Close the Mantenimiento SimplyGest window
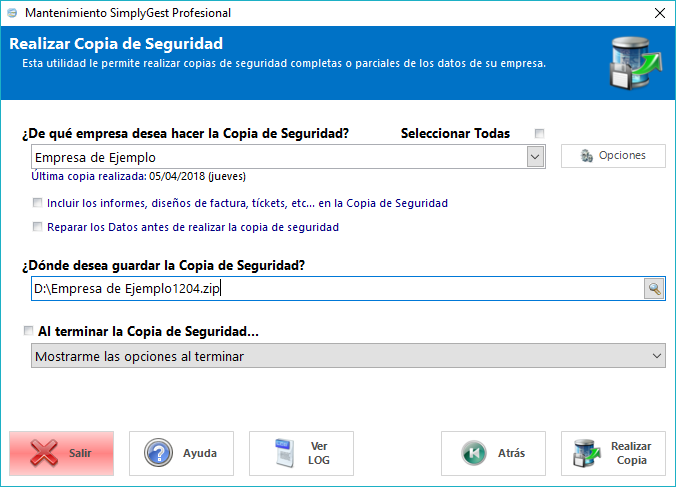The image size is (676, 487). 660,13
